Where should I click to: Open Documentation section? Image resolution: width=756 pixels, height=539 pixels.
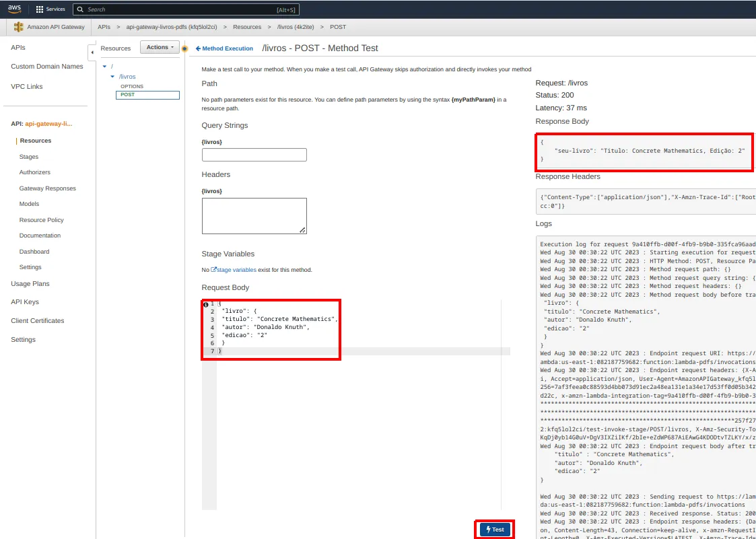point(40,236)
